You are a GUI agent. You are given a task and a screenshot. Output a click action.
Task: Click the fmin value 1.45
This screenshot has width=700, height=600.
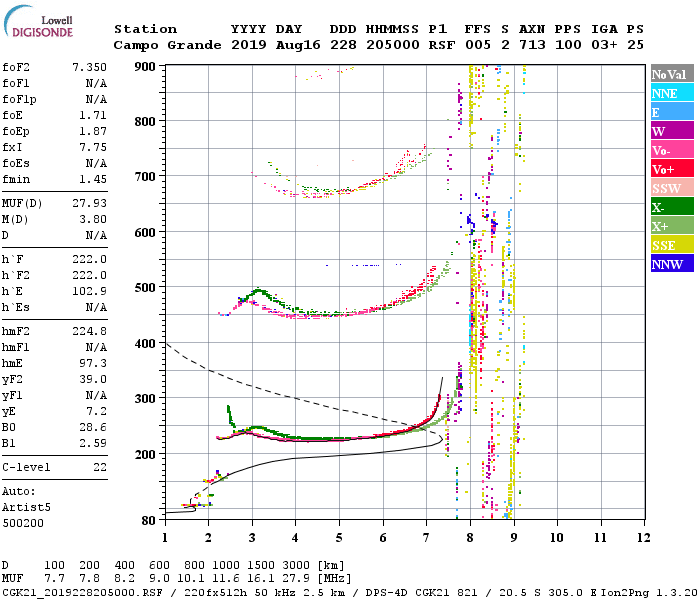point(93,179)
